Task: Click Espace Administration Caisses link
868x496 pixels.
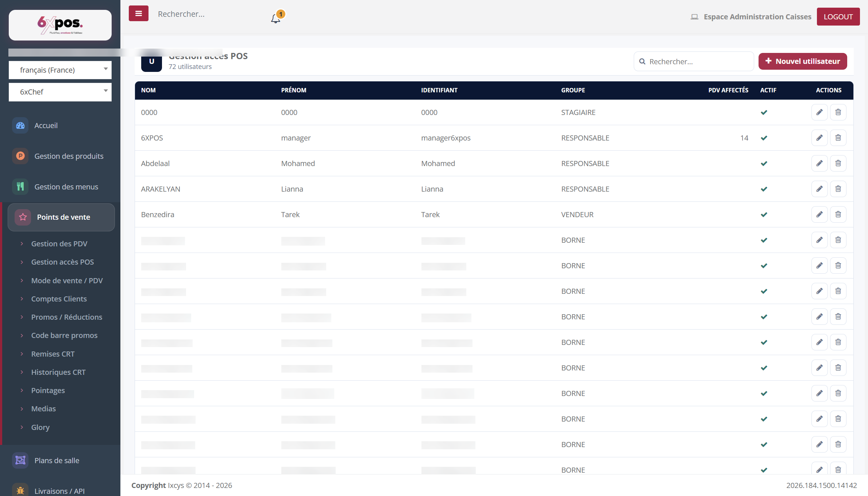Action: pos(757,17)
